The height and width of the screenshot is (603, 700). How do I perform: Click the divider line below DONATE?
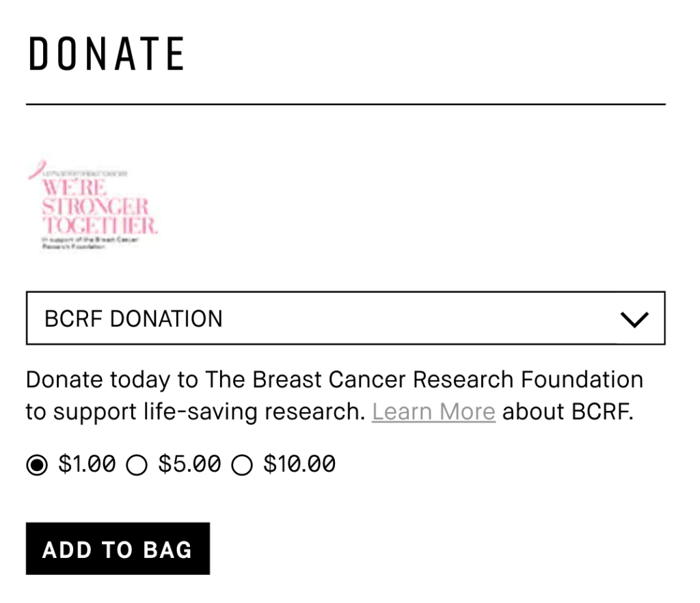coord(345,105)
